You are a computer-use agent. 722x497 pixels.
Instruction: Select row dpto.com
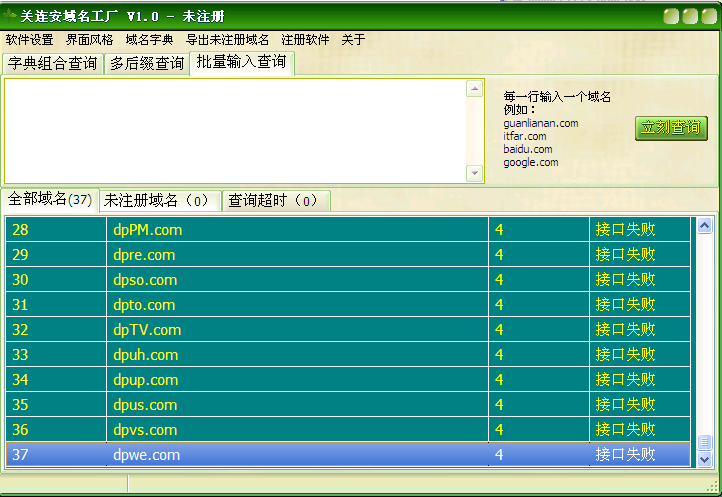348,304
